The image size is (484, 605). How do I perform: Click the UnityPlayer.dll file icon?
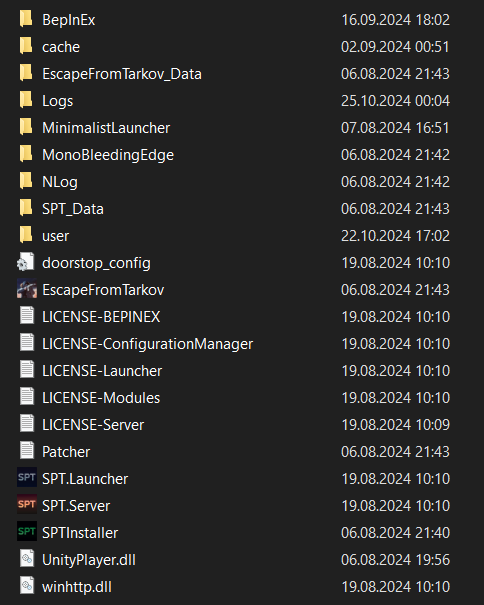click(27, 559)
